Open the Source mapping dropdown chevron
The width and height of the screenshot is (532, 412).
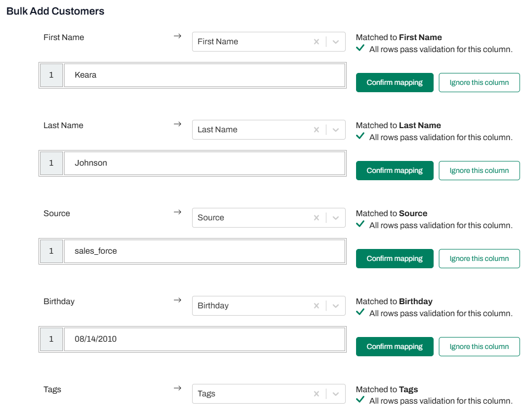pos(336,218)
